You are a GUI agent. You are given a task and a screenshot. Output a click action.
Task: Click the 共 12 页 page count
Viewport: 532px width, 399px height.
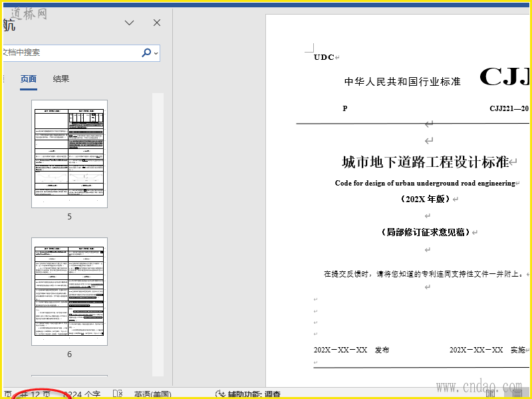(x=35, y=395)
